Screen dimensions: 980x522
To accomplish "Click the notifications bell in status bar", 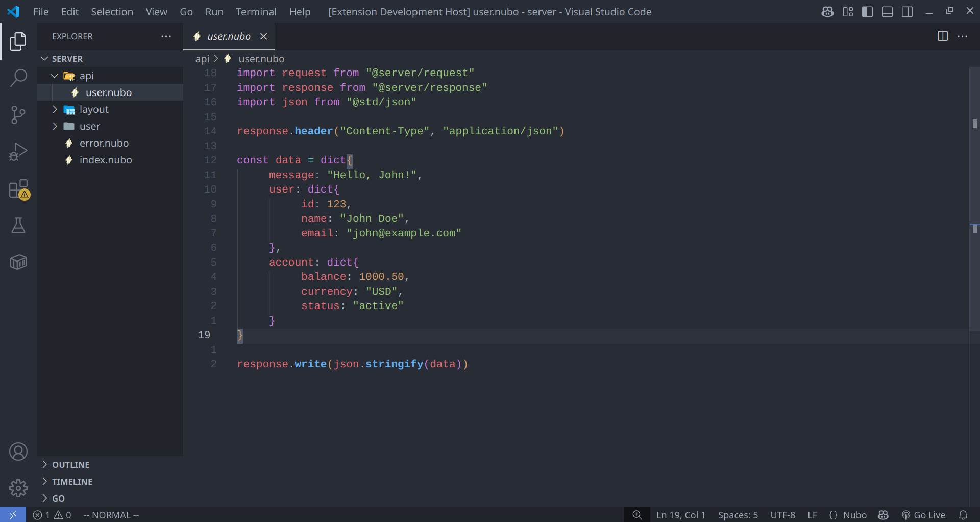I will [963, 515].
